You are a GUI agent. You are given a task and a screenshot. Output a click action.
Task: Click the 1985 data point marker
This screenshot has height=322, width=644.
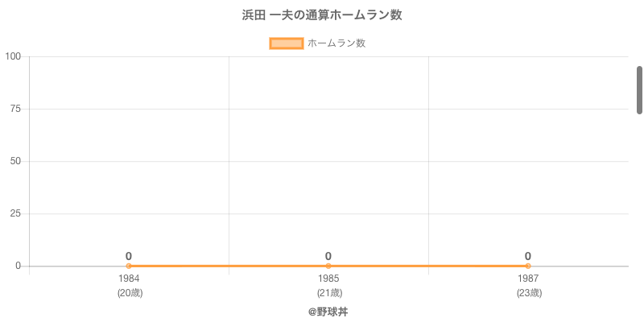pyautogui.click(x=328, y=266)
